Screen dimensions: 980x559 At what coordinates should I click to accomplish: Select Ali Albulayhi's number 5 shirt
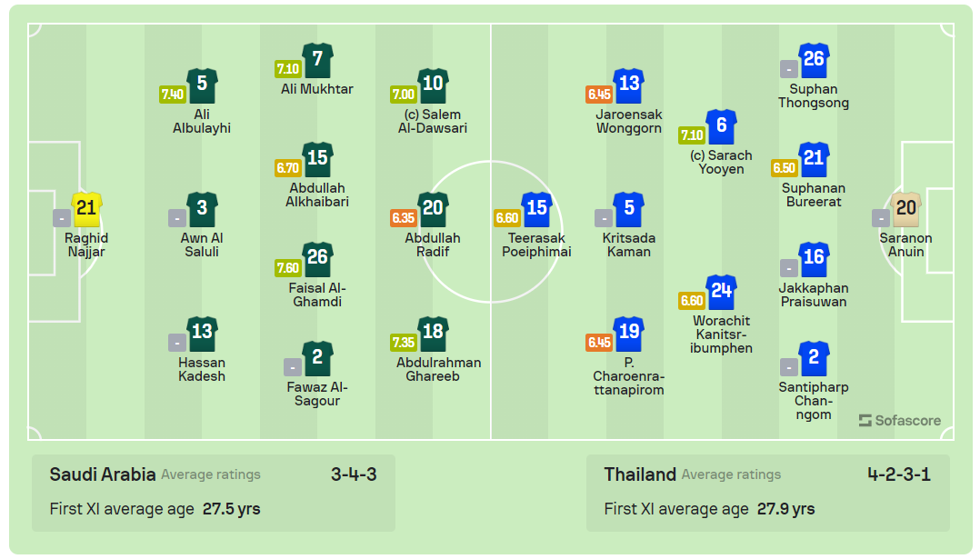[202, 85]
